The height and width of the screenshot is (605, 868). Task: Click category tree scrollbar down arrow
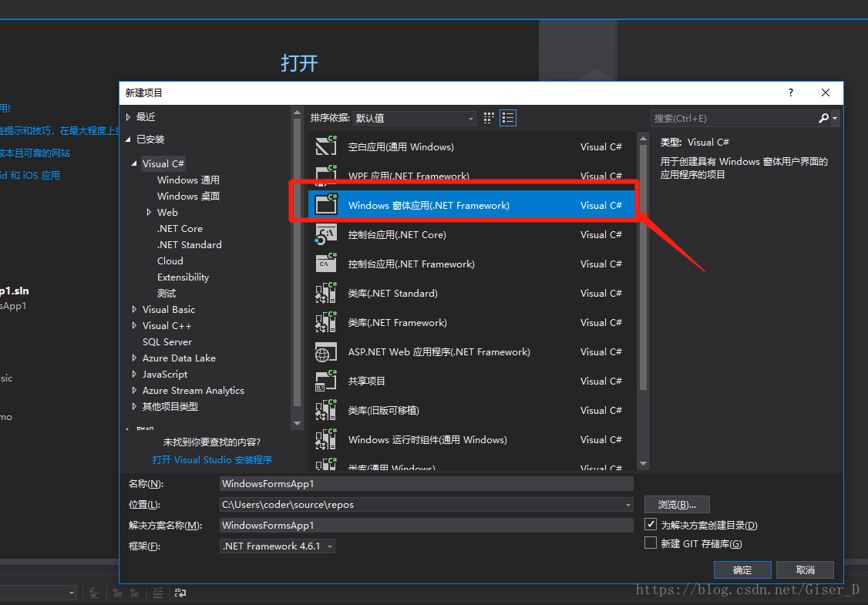point(297,423)
